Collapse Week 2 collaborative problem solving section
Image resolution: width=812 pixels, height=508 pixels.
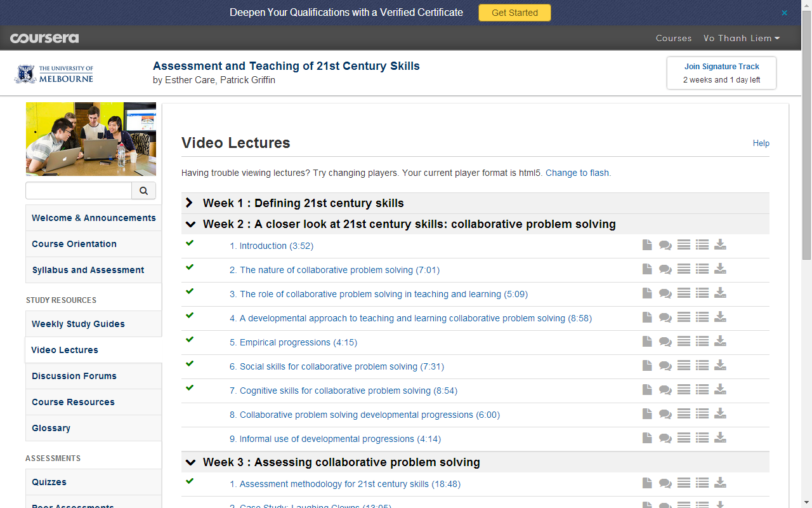475,224
